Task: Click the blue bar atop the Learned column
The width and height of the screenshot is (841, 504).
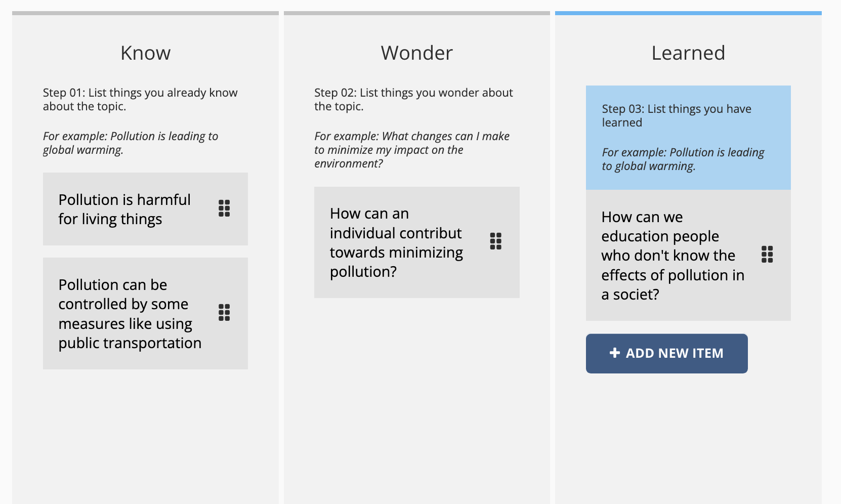Action: (688, 13)
